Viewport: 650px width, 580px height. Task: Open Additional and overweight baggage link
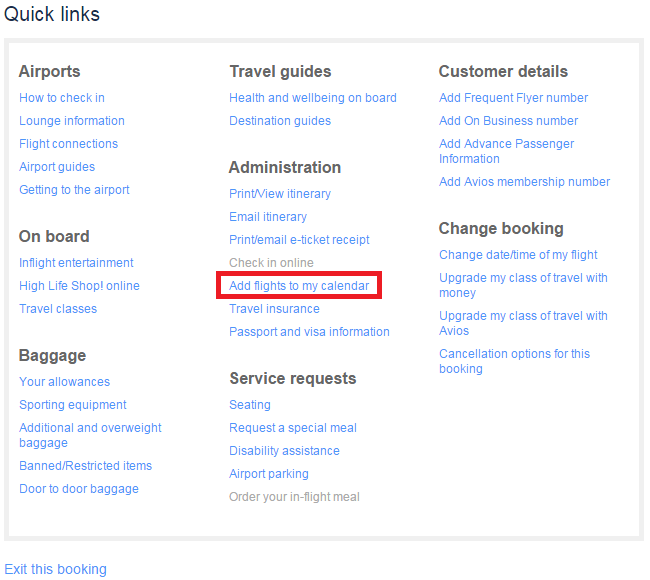click(90, 435)
